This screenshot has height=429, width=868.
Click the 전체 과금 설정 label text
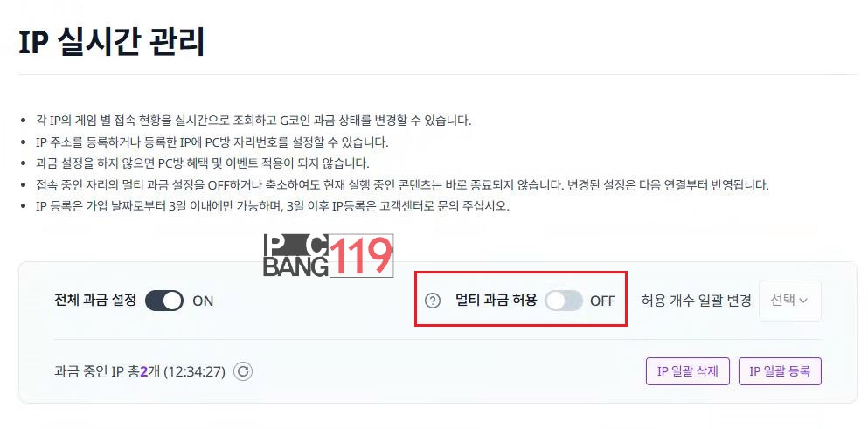(x=95, y=300)
